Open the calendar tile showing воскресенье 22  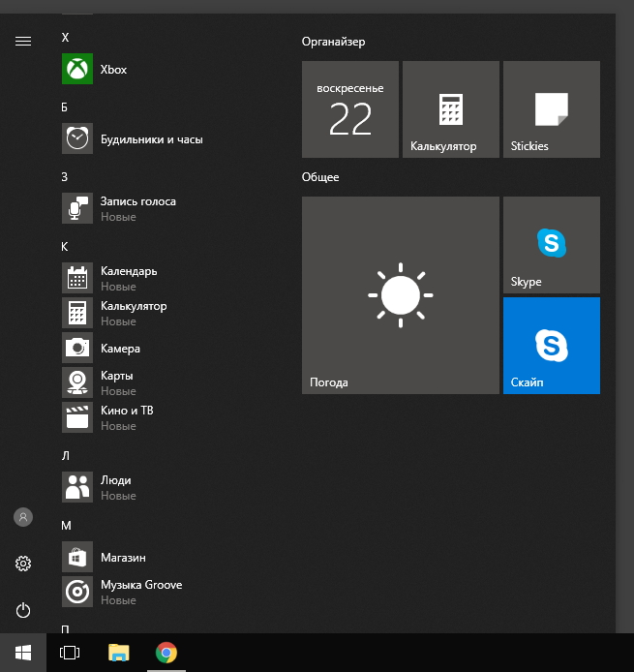click(x=350, y=109)
